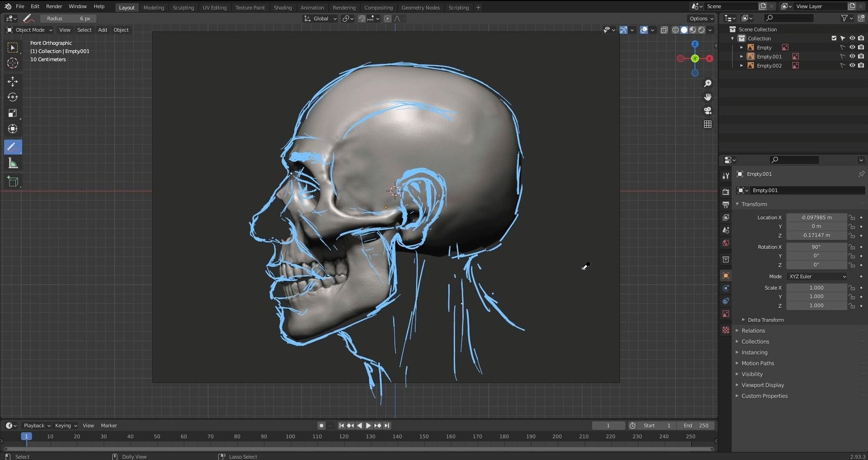Uncheck the Collection checkbox in the outliner
The width and height of the screenshot is (868, 460).
click(x=833, y=38)
